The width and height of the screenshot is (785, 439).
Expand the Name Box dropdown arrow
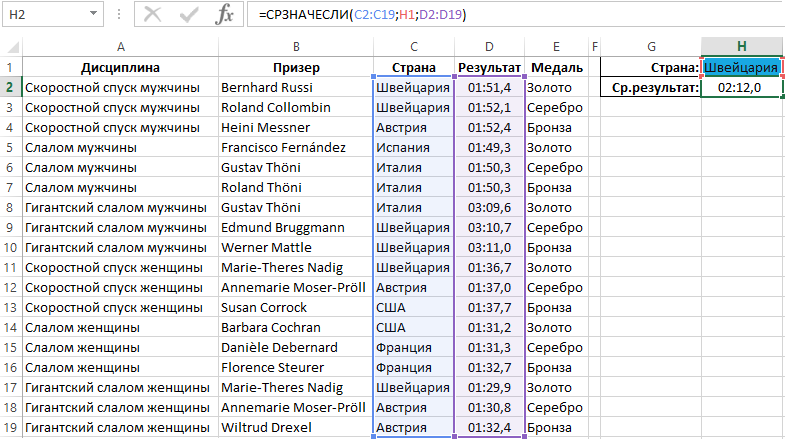tap(93, 16)
